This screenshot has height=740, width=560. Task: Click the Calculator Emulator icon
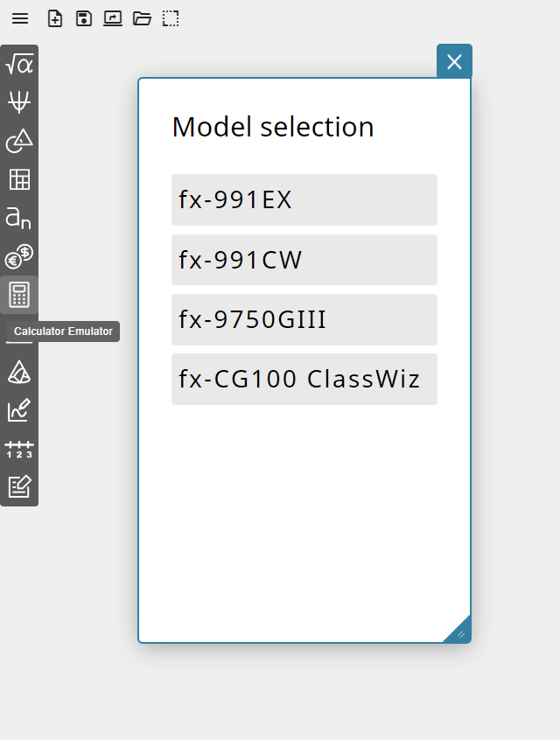pyautogui.click(x=19, y=295)
